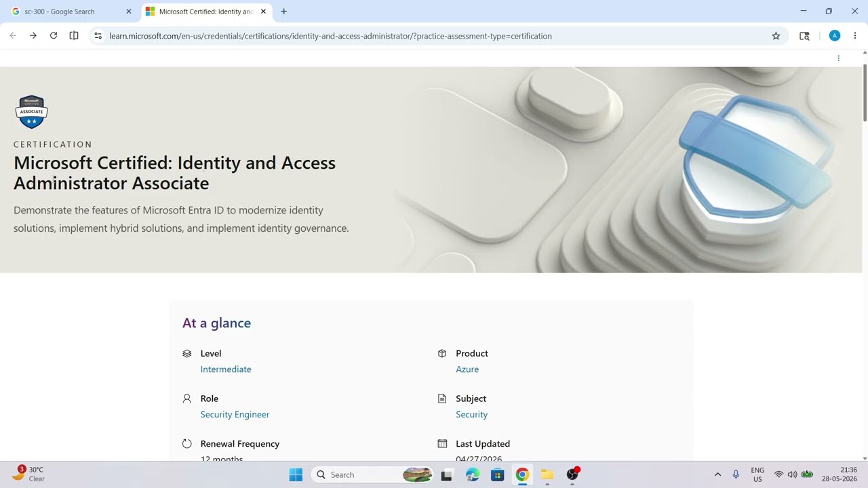Open the Intermediate level link
868x488 pixels.
[226, 369]
